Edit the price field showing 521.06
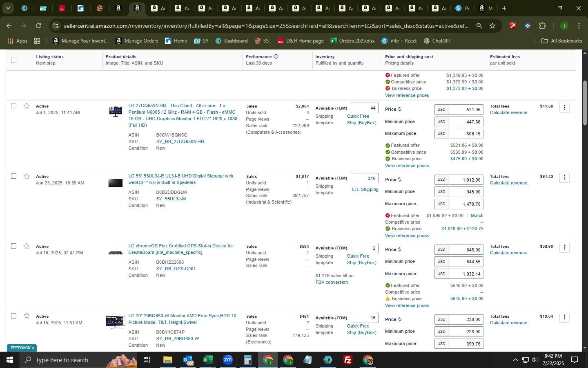Image resolution: width=588 pixels, height=368 pixels. 465,110
